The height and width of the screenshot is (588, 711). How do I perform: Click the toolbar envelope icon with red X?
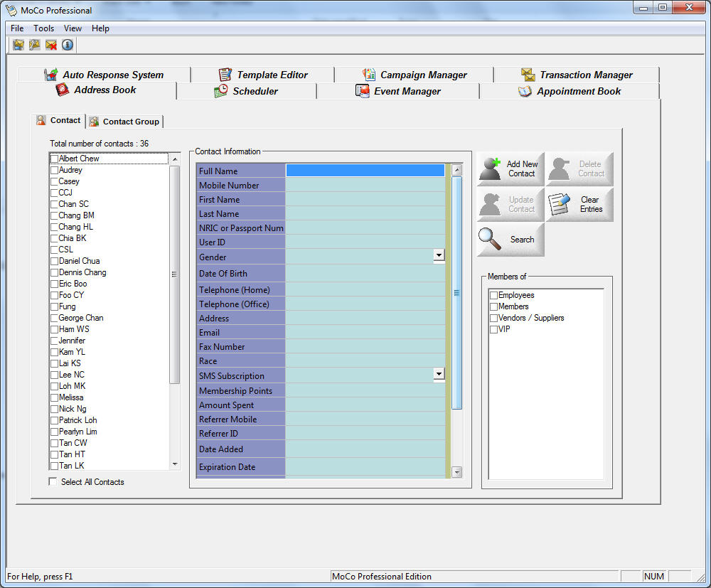pos(51,45)
